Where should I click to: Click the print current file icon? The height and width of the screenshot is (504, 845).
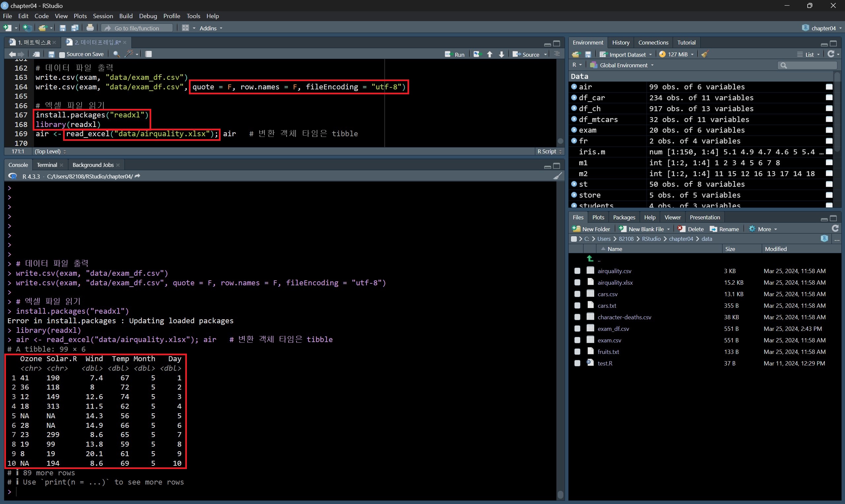(x=90, y=28)
